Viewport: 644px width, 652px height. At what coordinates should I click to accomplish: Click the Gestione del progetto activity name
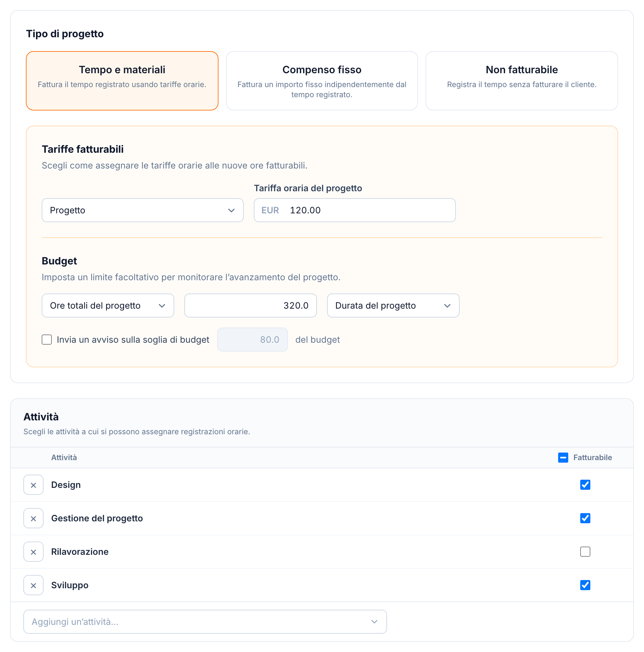pyautogui.click(x=97, y=519)
